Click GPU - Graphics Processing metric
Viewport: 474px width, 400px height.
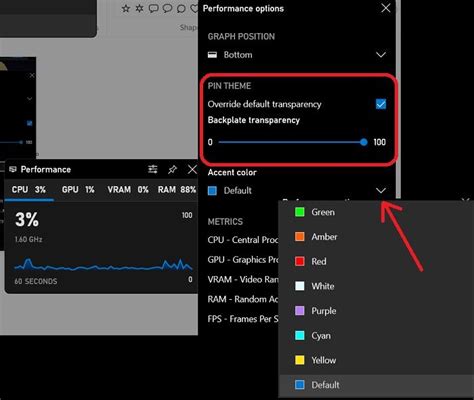(243, 260)
